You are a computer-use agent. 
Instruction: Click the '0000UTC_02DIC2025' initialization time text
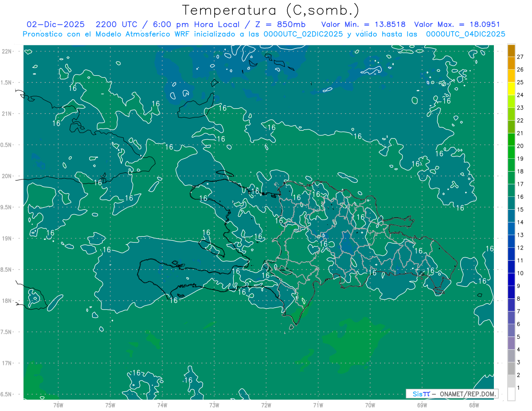[303, 34]
